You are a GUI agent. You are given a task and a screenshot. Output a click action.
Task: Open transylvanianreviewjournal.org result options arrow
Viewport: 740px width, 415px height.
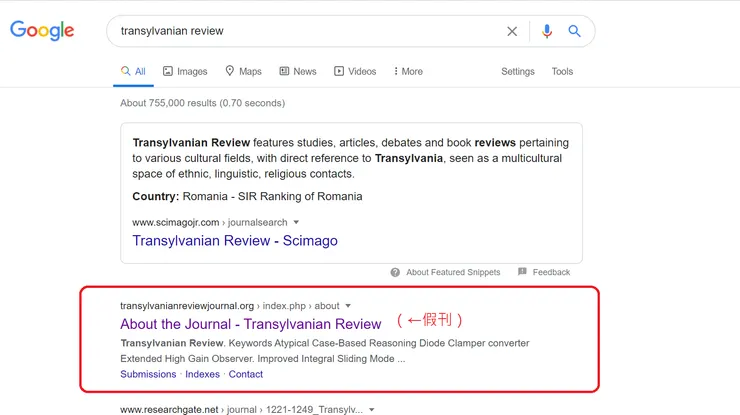tap(348, 306)
